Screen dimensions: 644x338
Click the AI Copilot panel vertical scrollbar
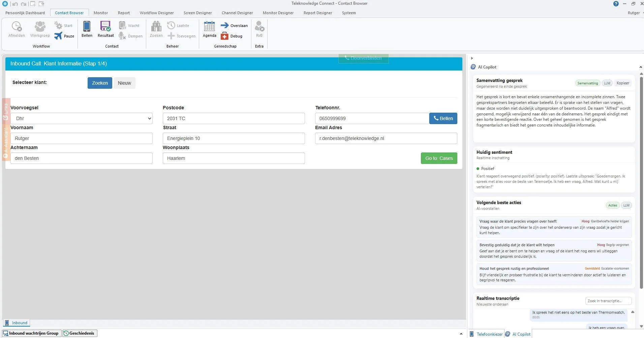[641, 182]
